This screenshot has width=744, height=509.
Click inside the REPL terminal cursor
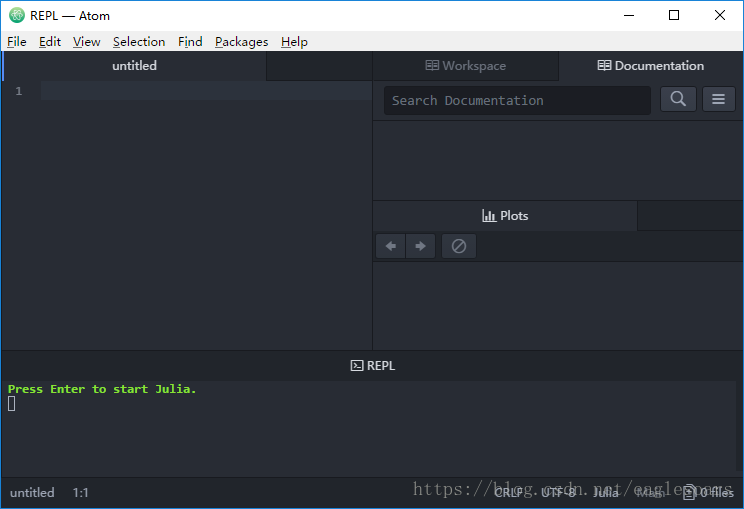(11, 404)
